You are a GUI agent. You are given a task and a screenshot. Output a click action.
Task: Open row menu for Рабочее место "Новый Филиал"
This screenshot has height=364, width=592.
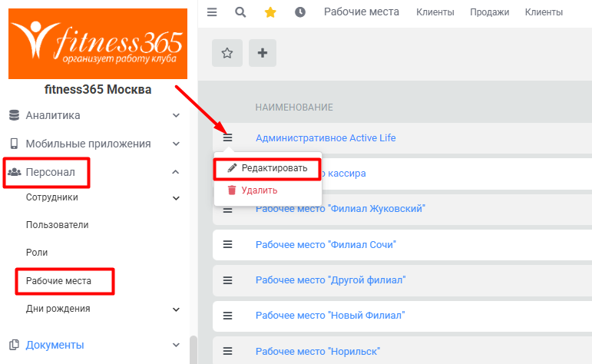coord(228,316)
